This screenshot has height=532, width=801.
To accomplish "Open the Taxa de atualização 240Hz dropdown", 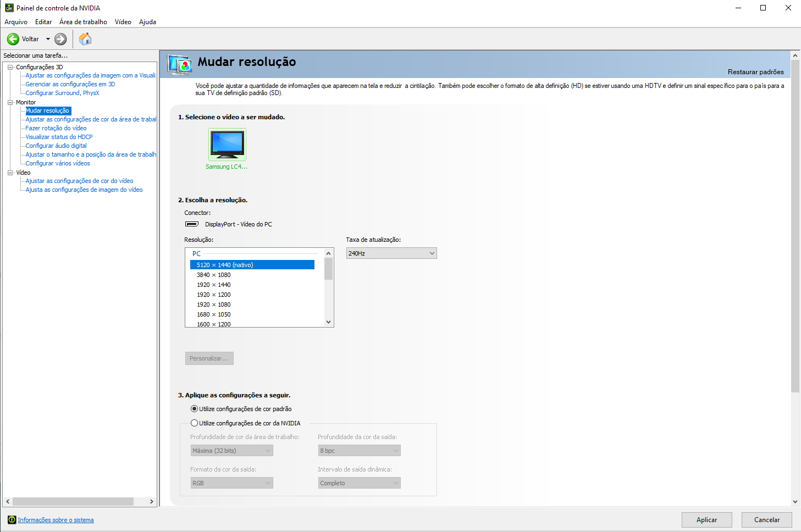I will (x=391, y=253).
